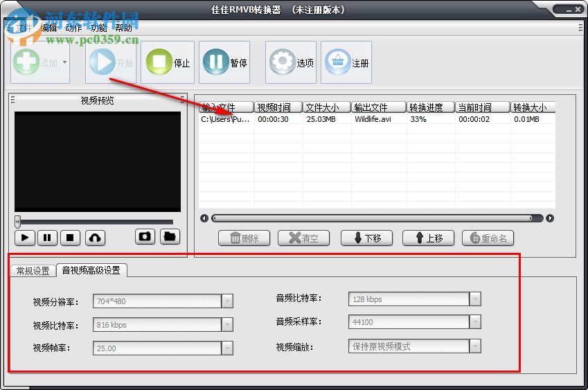The width and height of the screenshot is (588, 390).
Task: Close the 佳佳RMVB转换器 window
Action: 578,10
